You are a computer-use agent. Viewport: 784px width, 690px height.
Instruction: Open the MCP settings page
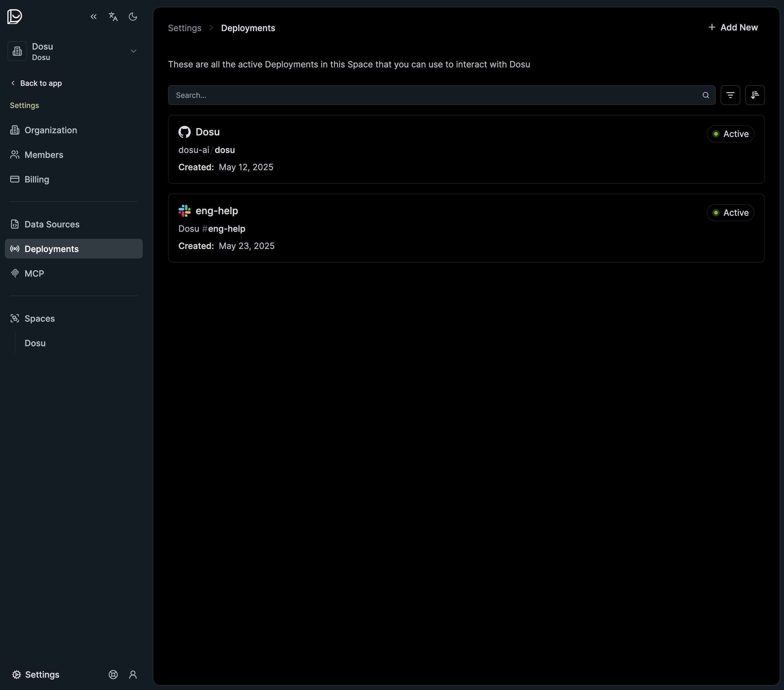click(34, 274)
